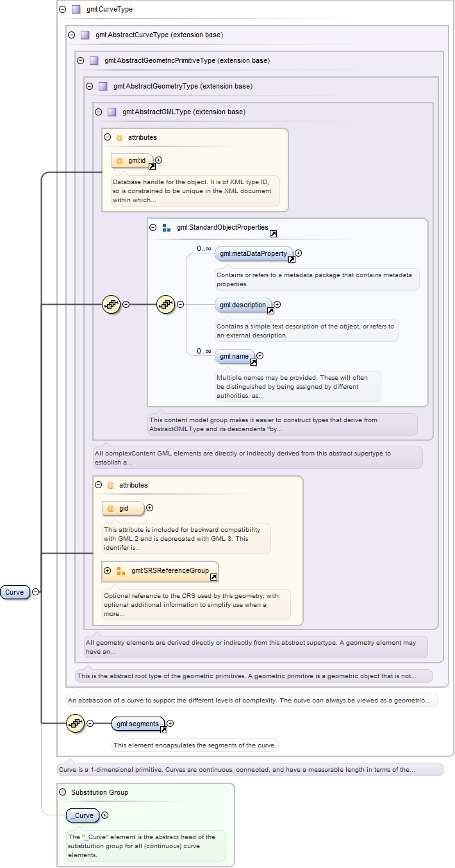Select the Curve root element
This screenshot has width=455, height=868.
[x=15, y=592]
